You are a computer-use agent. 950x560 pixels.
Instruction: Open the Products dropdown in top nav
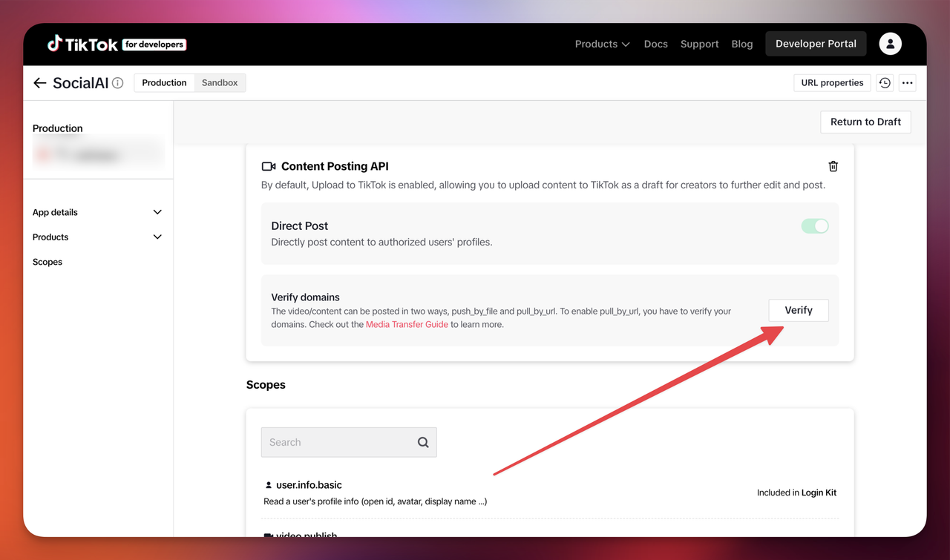[602, 44]
